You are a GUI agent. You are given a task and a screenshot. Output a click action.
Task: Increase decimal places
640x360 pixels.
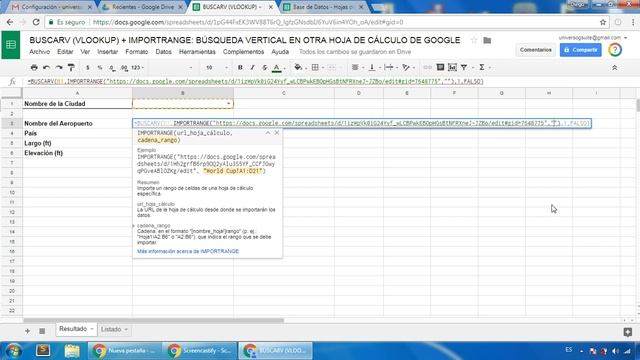(124, 67)
